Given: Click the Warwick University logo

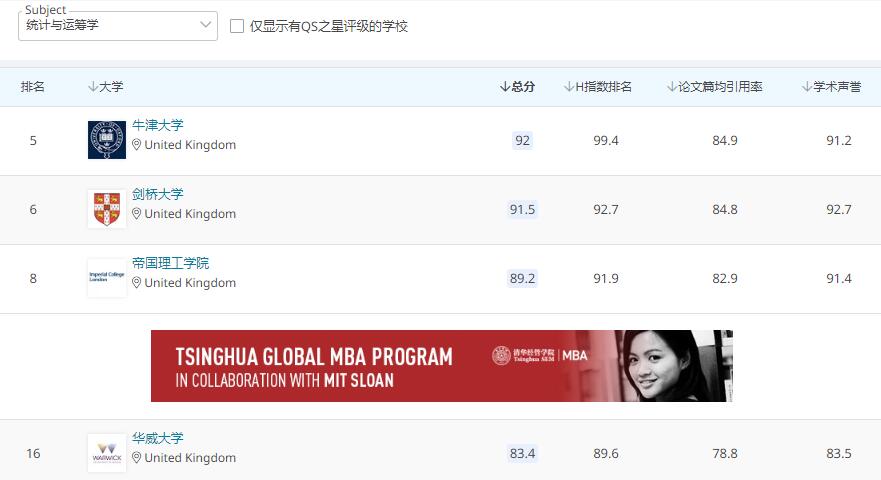Looking at the screenshot, I should (x=107, y=452).
